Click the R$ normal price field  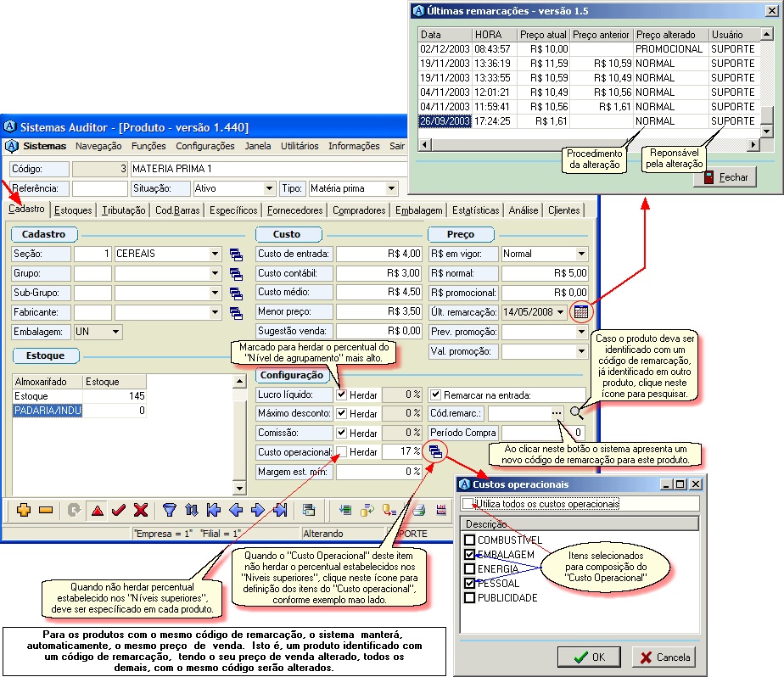pyautogui.click(x=545, y=273)
